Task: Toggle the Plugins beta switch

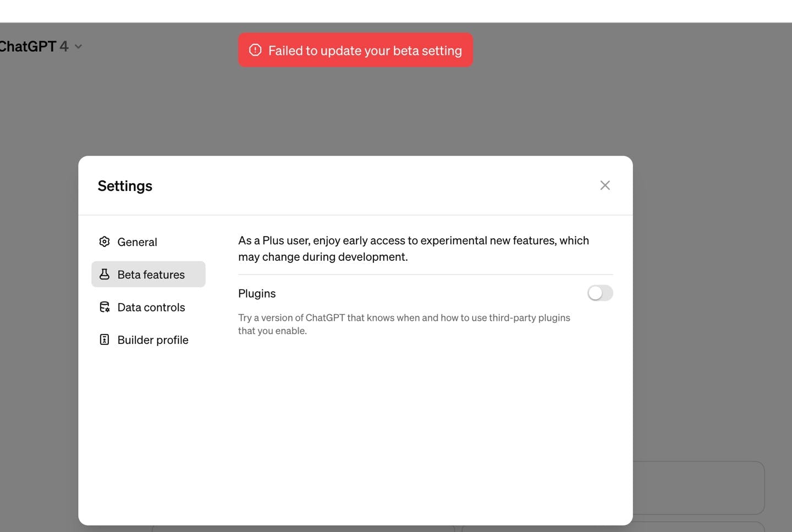Action: pos(600,293)
